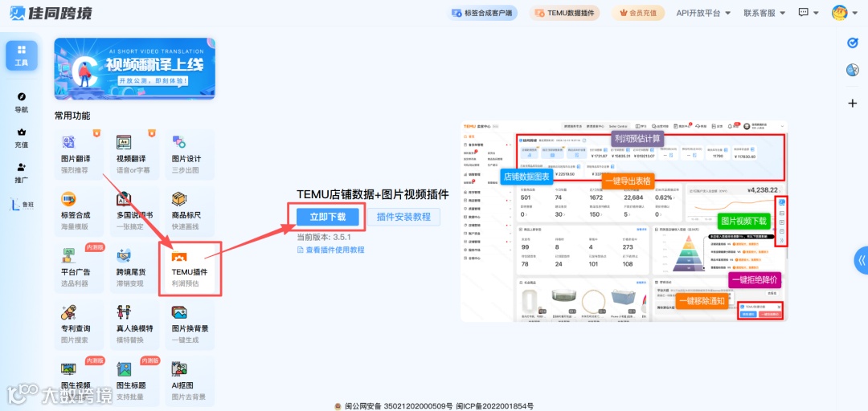Select the 常用功能 heading
868x411 pixels.
72,116
